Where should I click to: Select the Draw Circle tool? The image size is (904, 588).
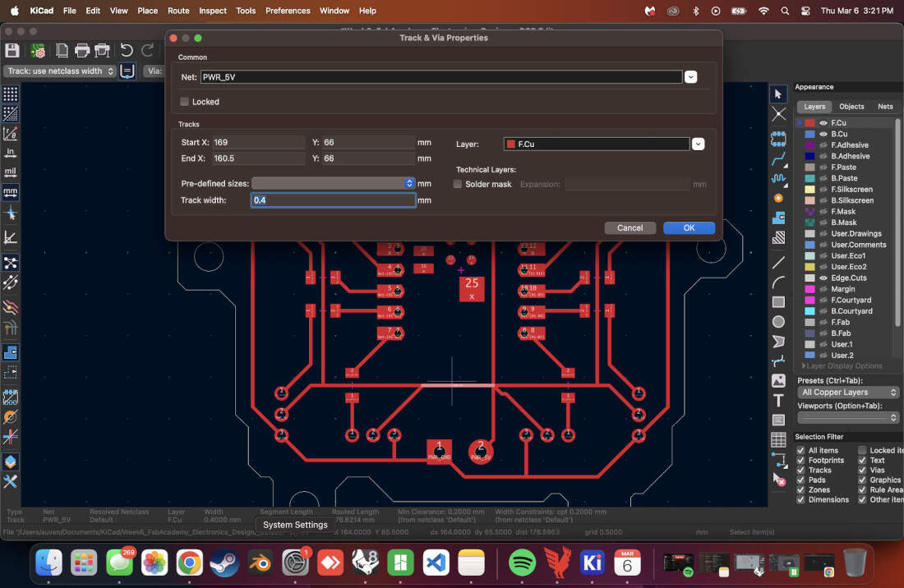coord(778,322)
